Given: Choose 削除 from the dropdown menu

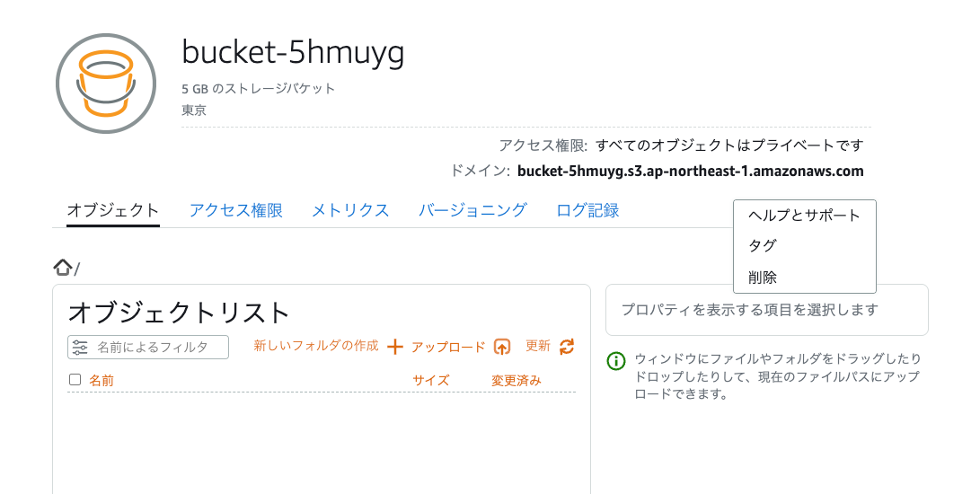Looking at the screenshot, I should 763,278.
